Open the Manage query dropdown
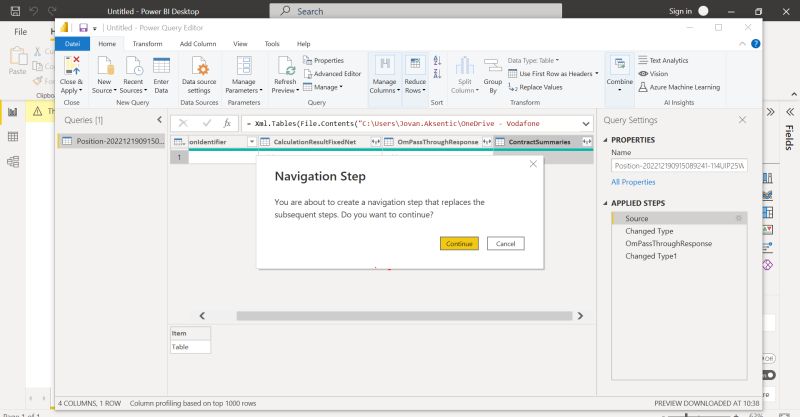This screenshot has width=800, height=417. [x=322, y=87]
